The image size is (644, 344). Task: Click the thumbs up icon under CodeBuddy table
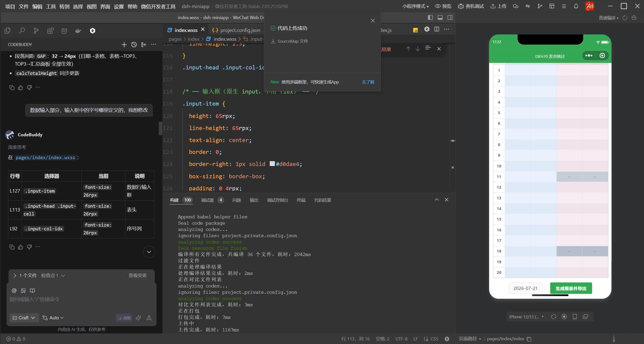[x=20, y=247]
